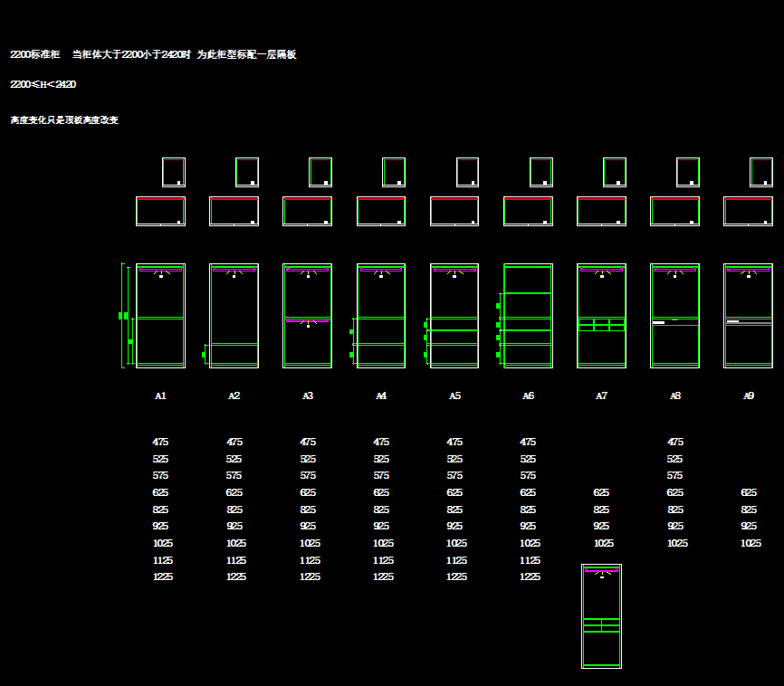
Task: Click the vertical dimension line left of A1 cabinet
Action: click(x=123, y=316)
